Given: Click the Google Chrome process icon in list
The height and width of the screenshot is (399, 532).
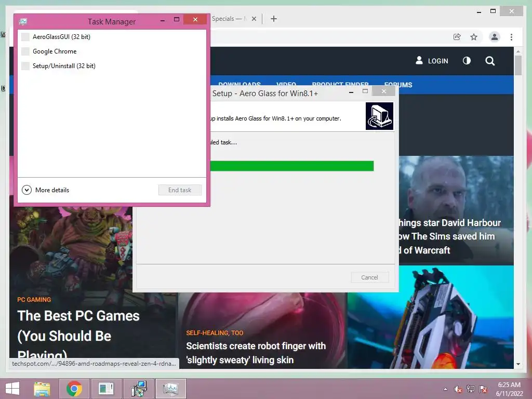Looking at the screenshot, I should coord(25,51).
